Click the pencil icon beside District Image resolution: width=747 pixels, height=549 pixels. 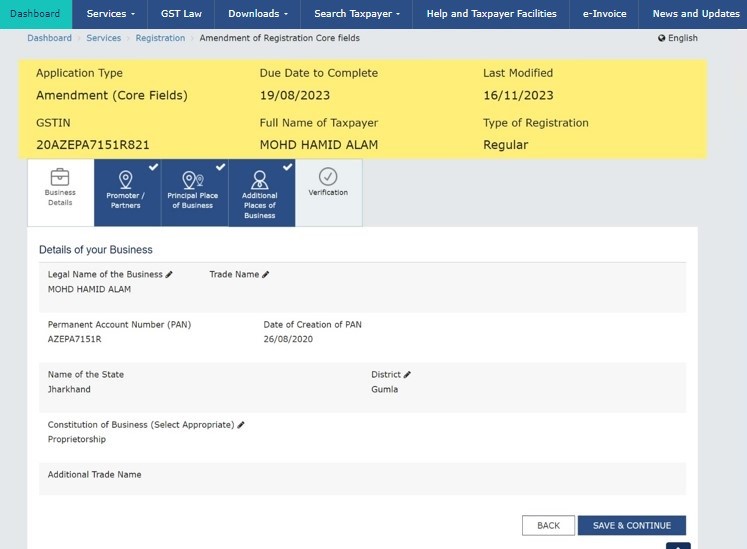tap(407, 375)
